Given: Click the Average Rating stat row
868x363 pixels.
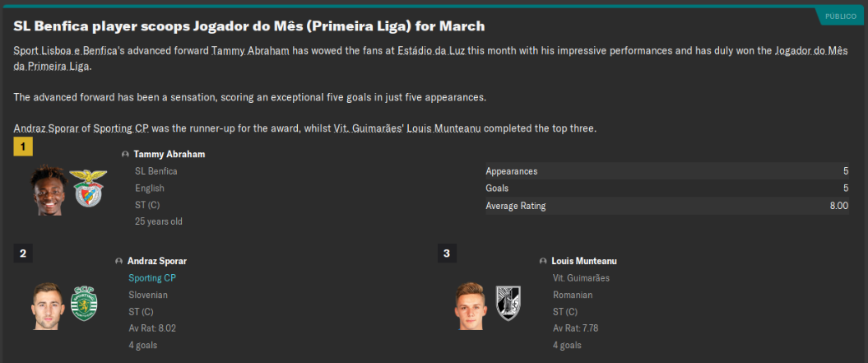Looking at the screenshot, I should pos(666,206).
